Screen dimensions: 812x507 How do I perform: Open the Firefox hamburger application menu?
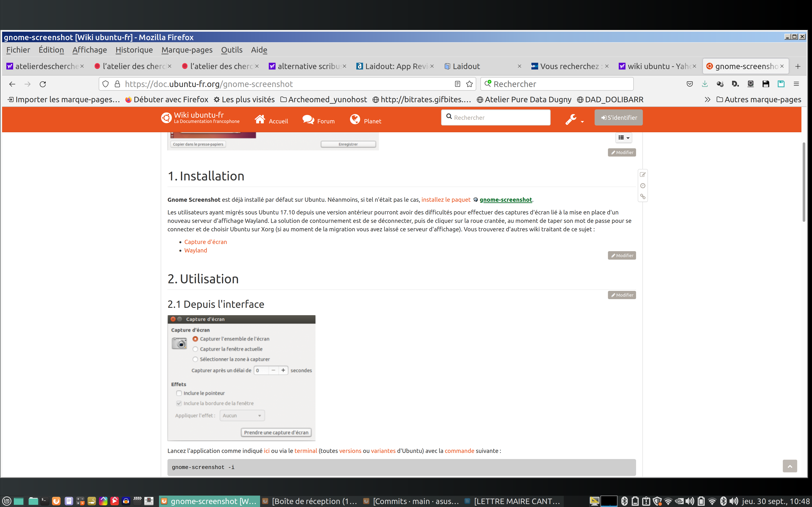[x=796, y=84]
